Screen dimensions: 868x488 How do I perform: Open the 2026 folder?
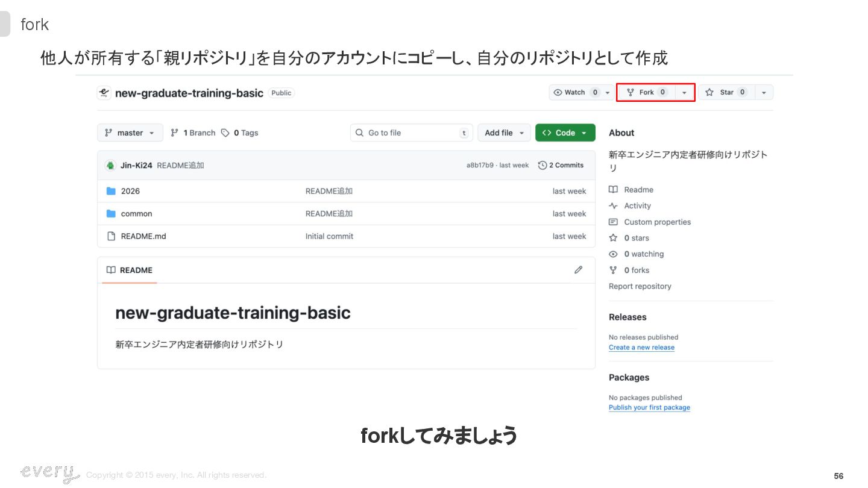130,191
